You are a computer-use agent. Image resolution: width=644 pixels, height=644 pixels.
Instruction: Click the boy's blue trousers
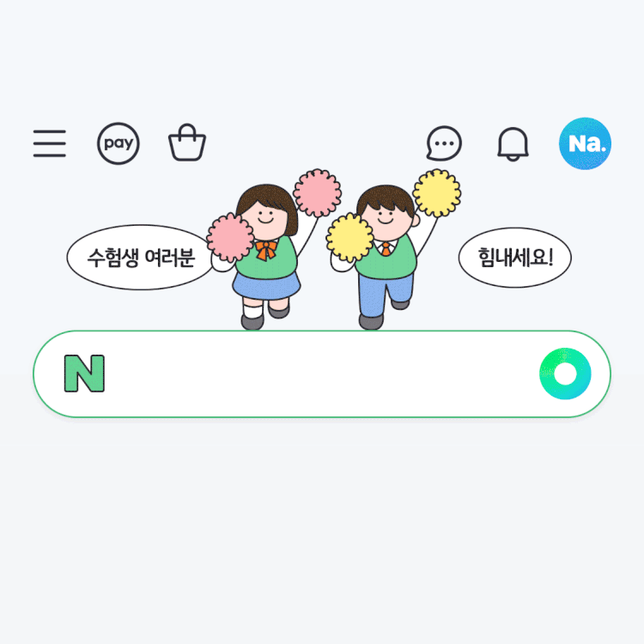[384, 294]
